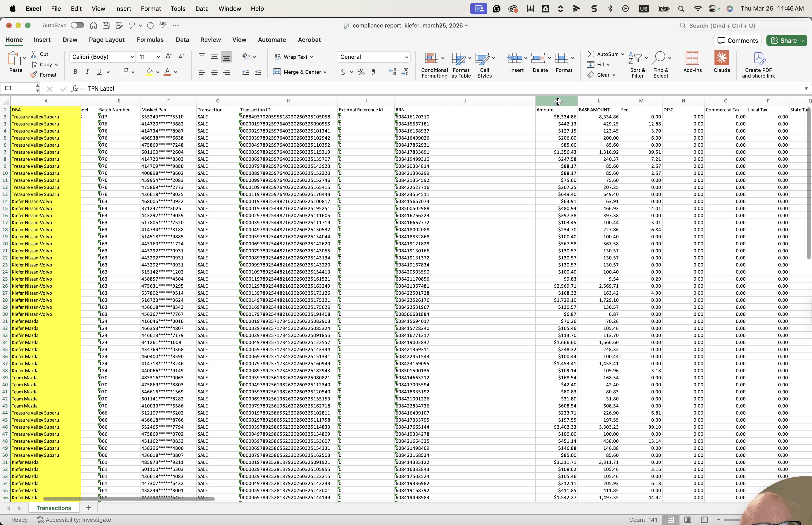812x525 pixels.
Task: Open the font size 11 dropdown
Action: click(158, 57)
